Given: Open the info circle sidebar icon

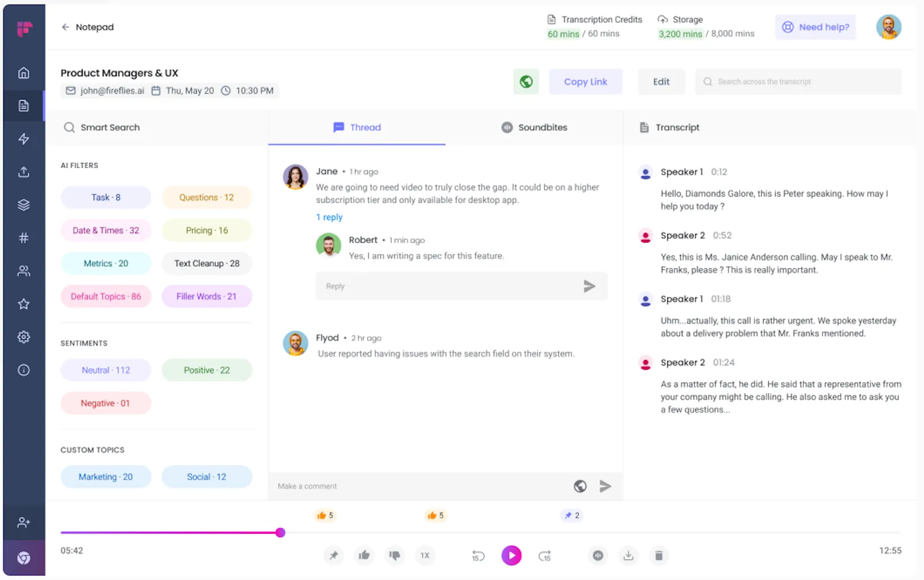Looking at the screenshot, I should click(24, 370).
